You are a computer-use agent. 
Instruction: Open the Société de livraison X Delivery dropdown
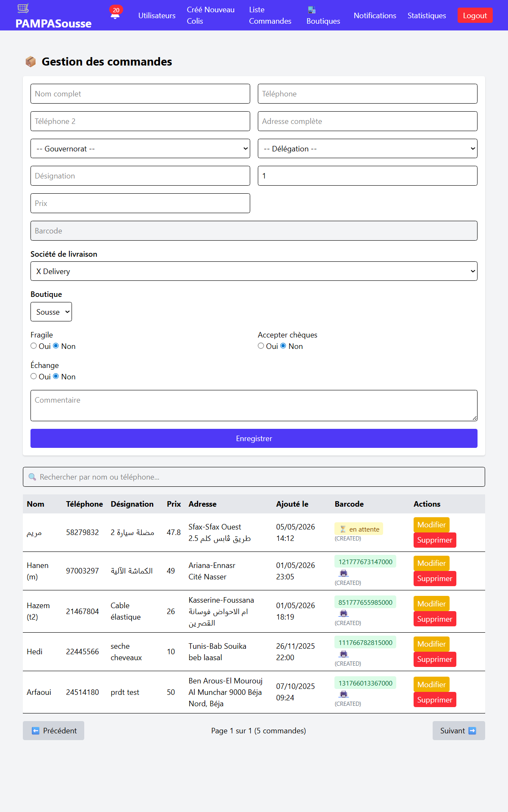(x=254, y=271)
